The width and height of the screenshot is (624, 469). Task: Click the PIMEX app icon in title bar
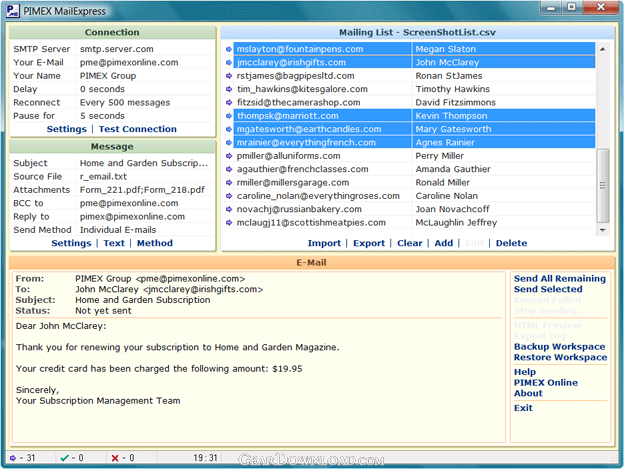(x=13, y=10)
